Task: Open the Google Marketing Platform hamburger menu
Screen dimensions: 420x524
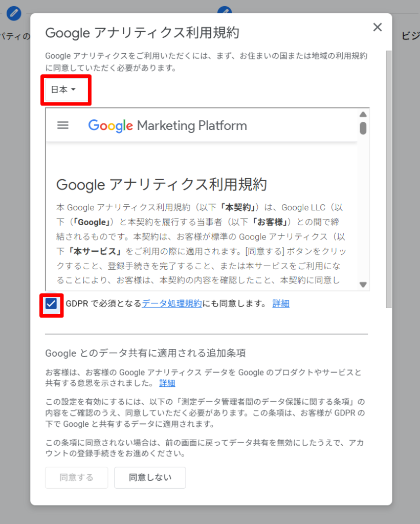Action: coord(63,125)
